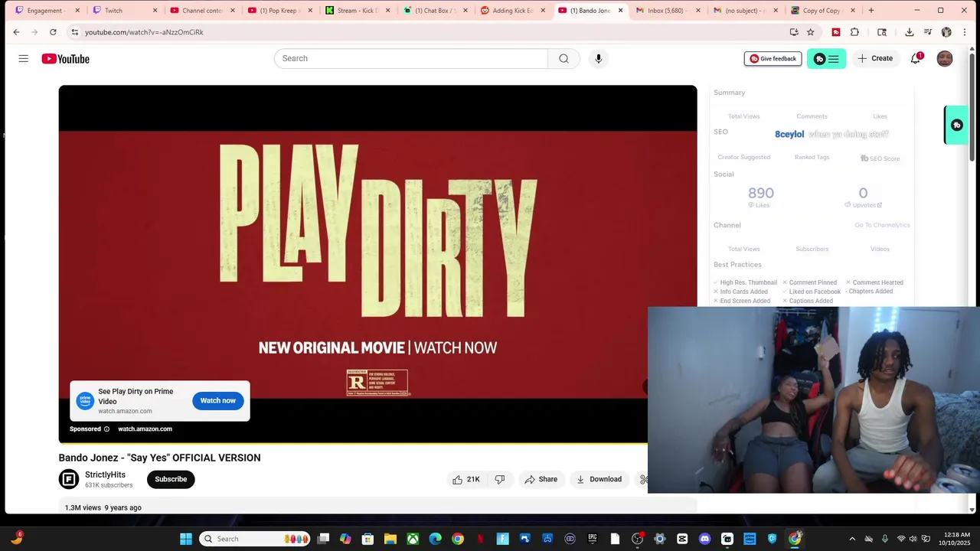Click the "1.3M views 9 years ago" text
Screen dimensions: 980x551
click(103, 508)
